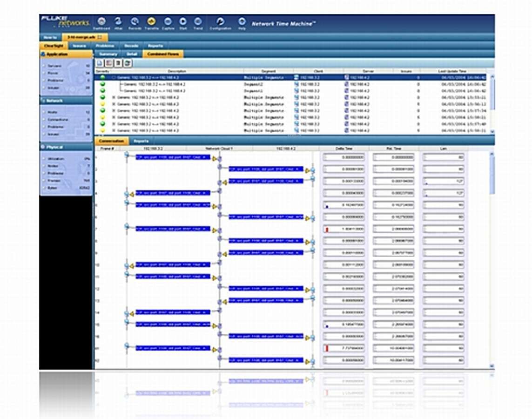Click the Help icon in top toolbar

click(x=242, y=21)
